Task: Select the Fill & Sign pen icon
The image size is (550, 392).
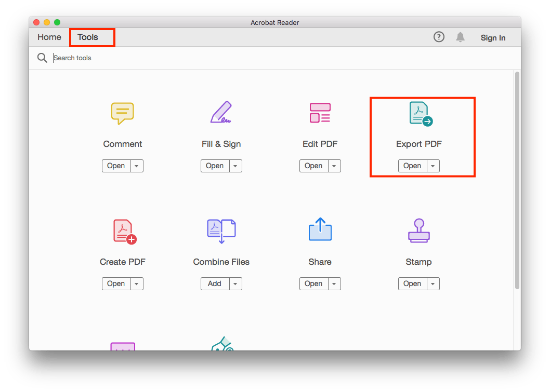Action: coord(221,112)
